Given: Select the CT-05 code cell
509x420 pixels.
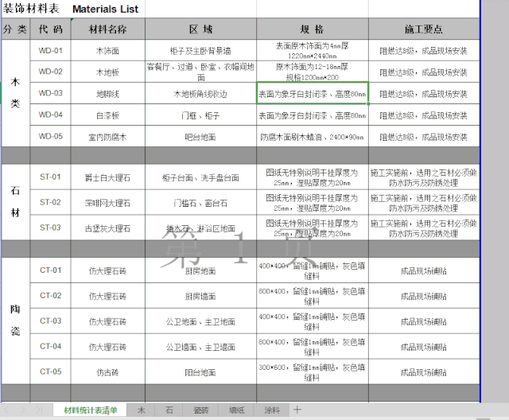Looking at the screenshot, I should 50,371.
